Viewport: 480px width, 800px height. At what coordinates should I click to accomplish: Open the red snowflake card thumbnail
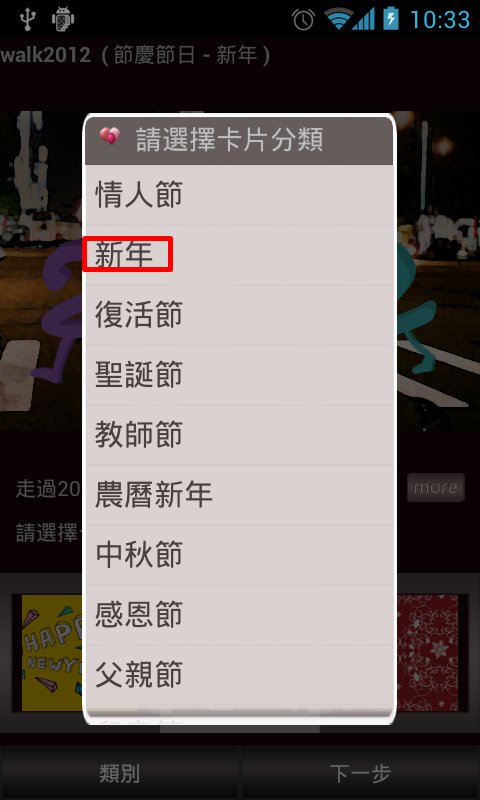(427, 653)
